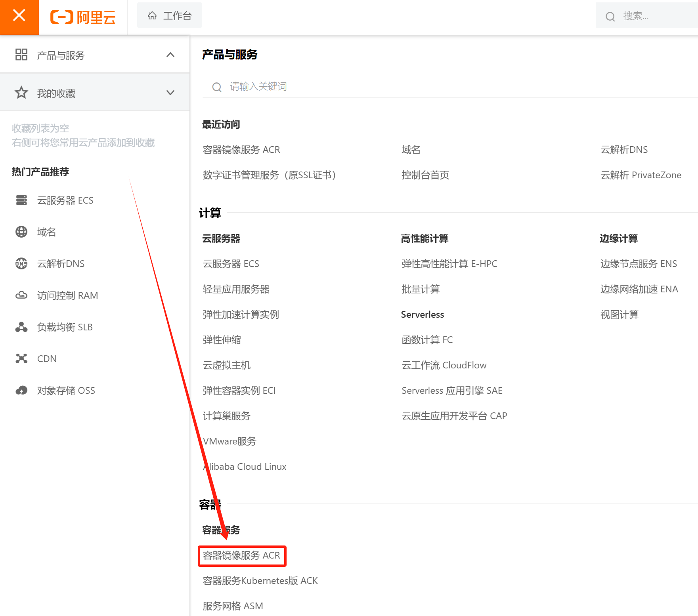The image size is (698, 616).
Task: Click the top search magnifier icon
Action: click(x=610, y=16)
